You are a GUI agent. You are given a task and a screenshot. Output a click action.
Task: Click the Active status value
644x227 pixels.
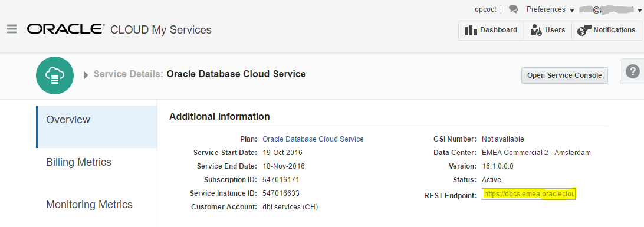491,180
